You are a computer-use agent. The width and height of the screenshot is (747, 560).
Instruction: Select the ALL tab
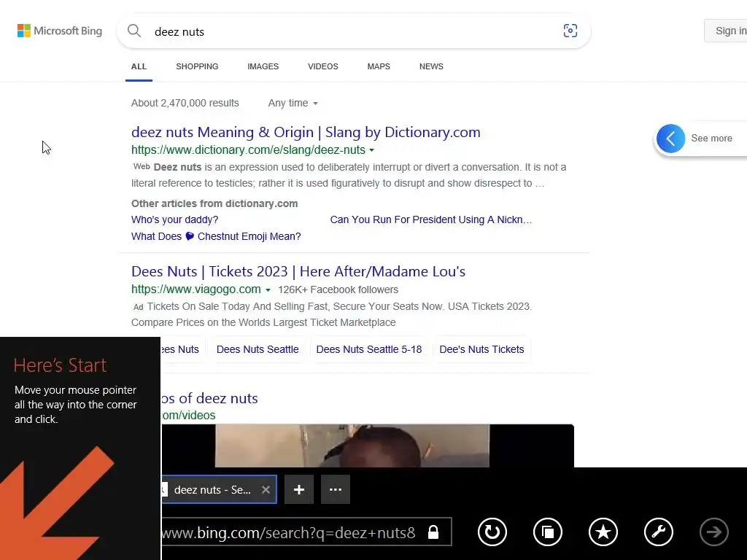tap(139, 66)
